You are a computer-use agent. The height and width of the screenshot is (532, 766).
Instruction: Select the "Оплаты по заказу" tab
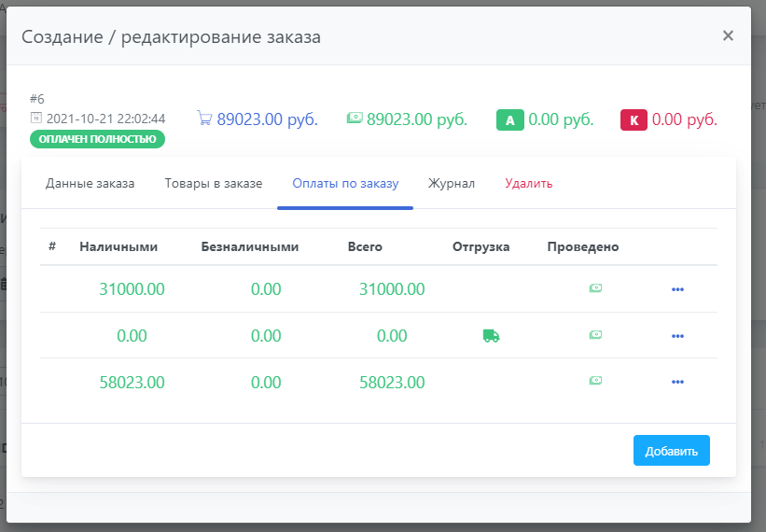coord(345,184)
